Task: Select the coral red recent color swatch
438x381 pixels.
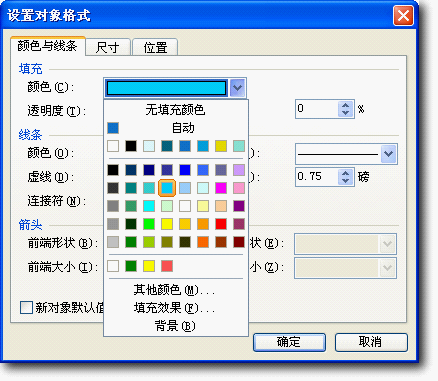Action: point(167,266)
